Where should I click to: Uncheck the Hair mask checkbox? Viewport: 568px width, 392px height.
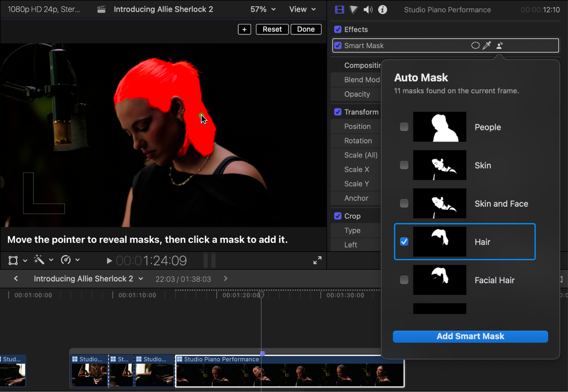tap(404, 242)
